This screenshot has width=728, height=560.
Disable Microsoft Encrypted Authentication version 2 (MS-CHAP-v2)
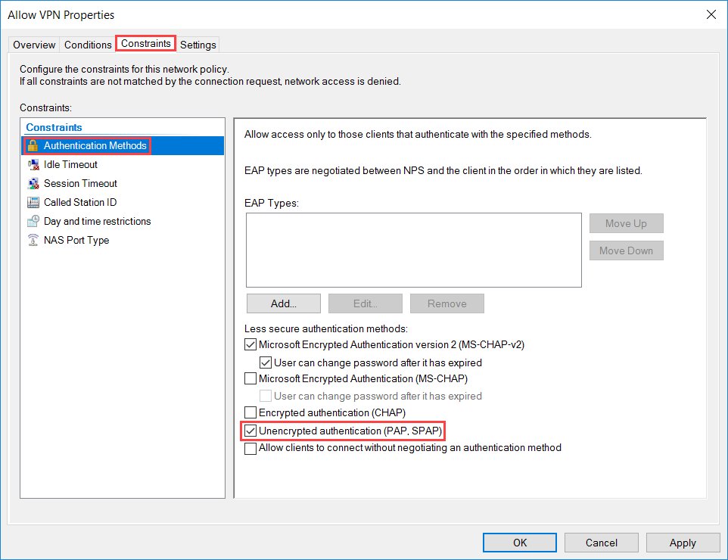point(250,344)
